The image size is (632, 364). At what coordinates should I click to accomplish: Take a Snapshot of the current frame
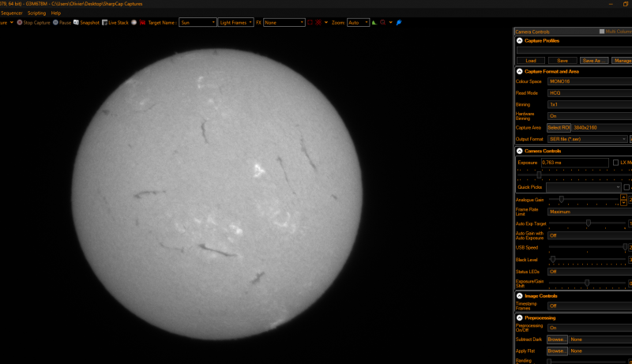coord(86,23)
